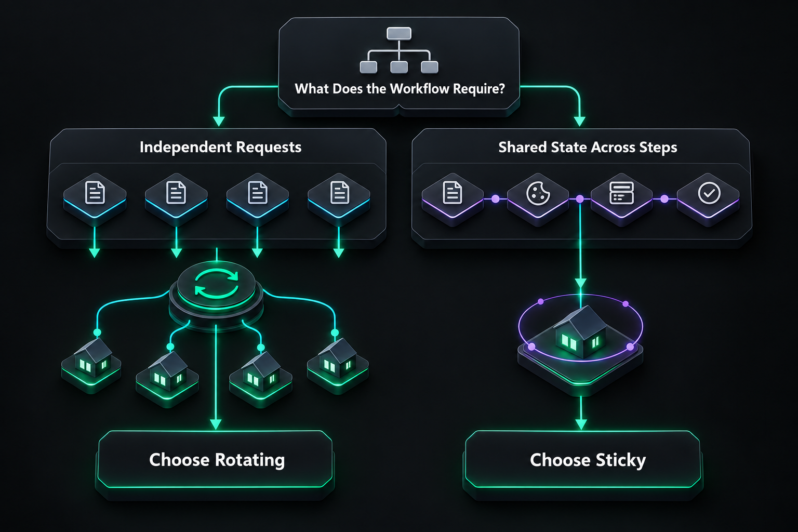Select the form window icon in Shared State

621,193
